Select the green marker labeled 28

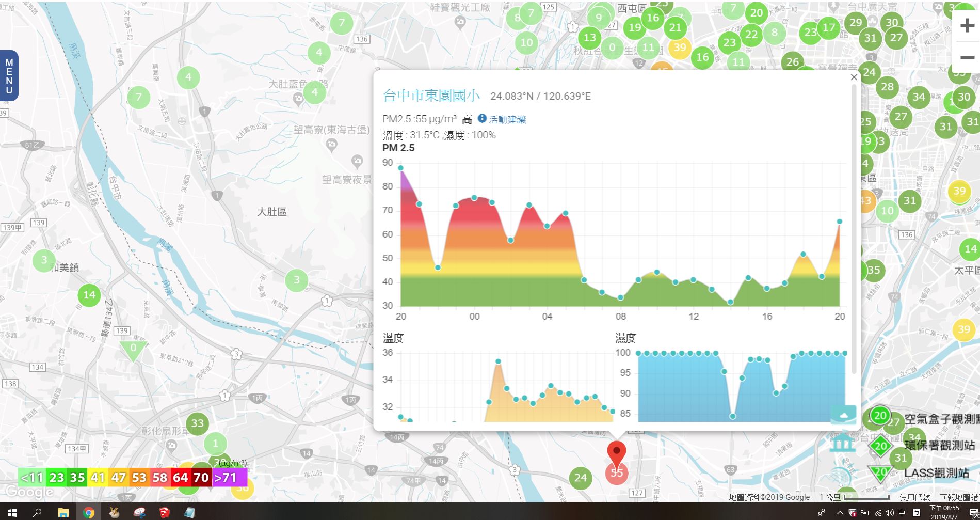[x=887, y=87]
